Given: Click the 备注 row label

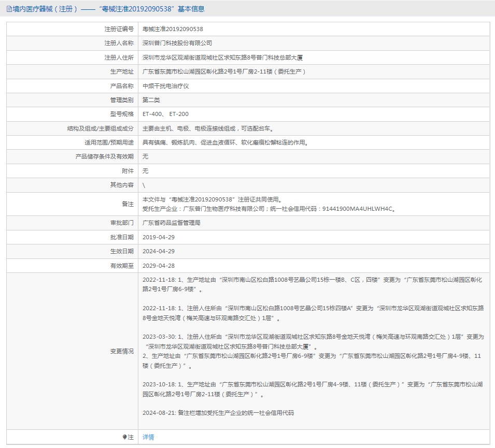Looking at the screenshot, I should (128, 204).
